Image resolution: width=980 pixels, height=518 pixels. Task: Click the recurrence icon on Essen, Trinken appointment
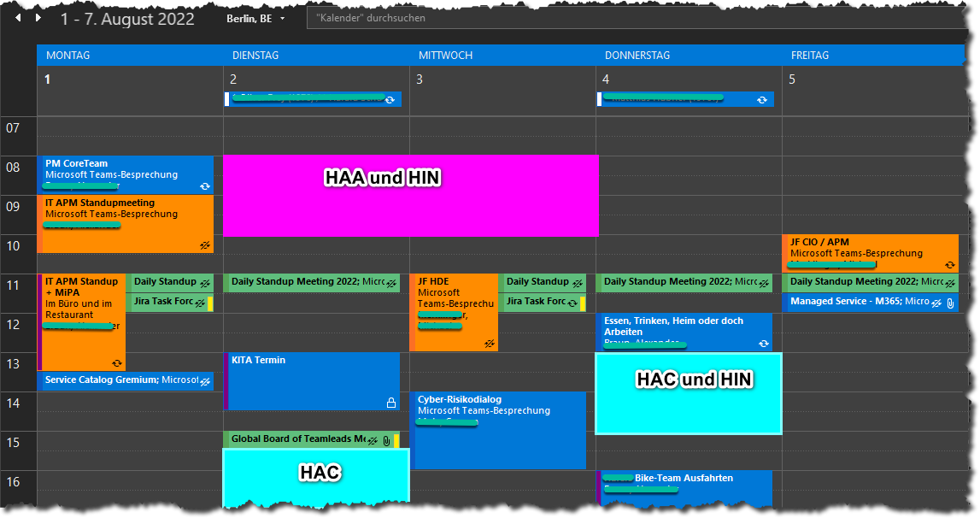coord(763,344)
